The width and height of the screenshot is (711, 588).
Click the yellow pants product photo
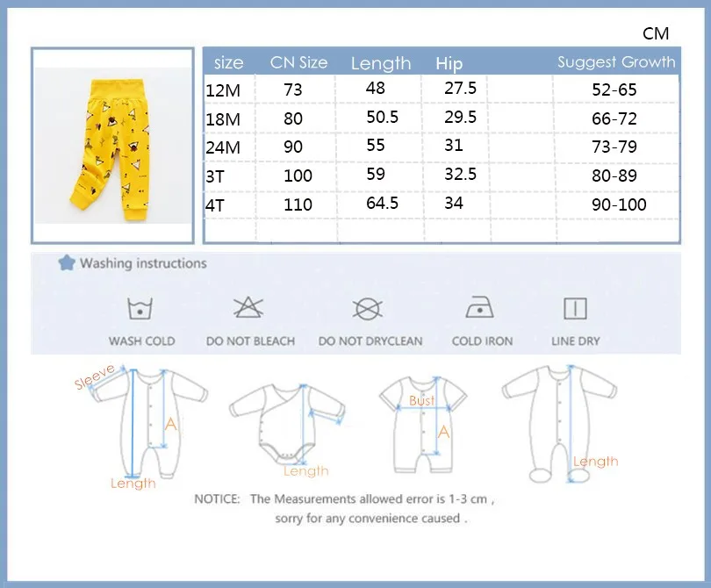(x=112, y=146)
